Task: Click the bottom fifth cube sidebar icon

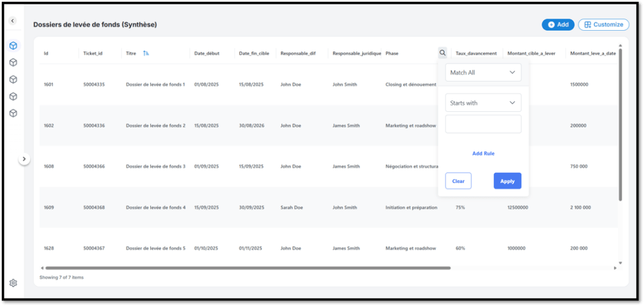Action: click(13, 113)
